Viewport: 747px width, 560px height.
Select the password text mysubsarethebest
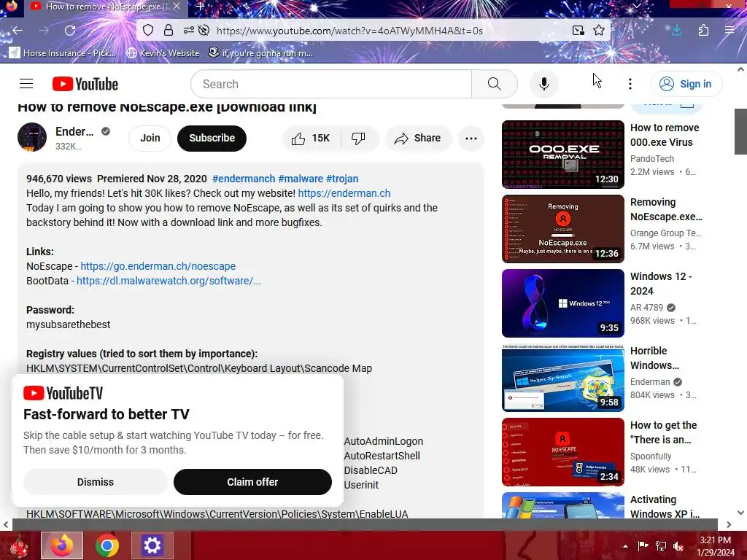coord(68,324)
